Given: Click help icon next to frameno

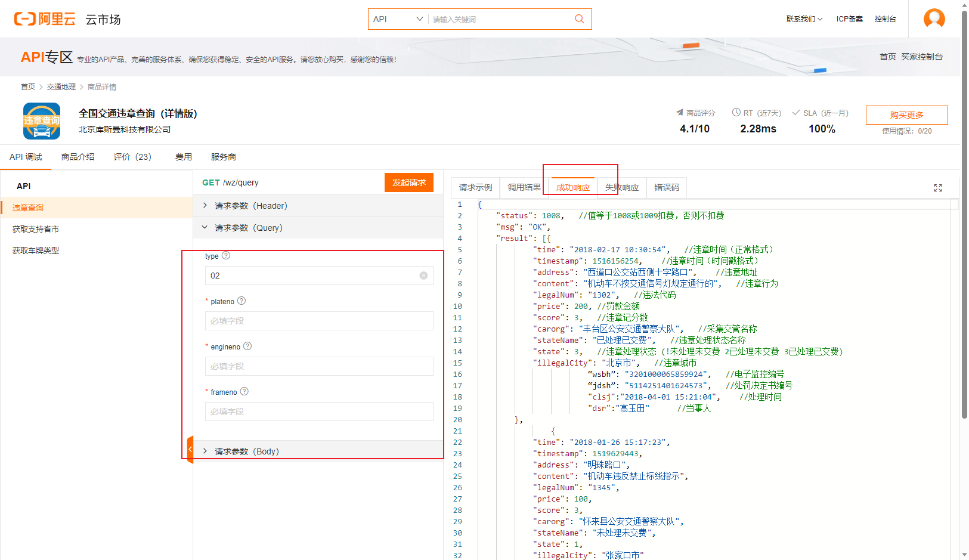Looking at the screenshot, I should pyautogui.click(x=244, y=392).
